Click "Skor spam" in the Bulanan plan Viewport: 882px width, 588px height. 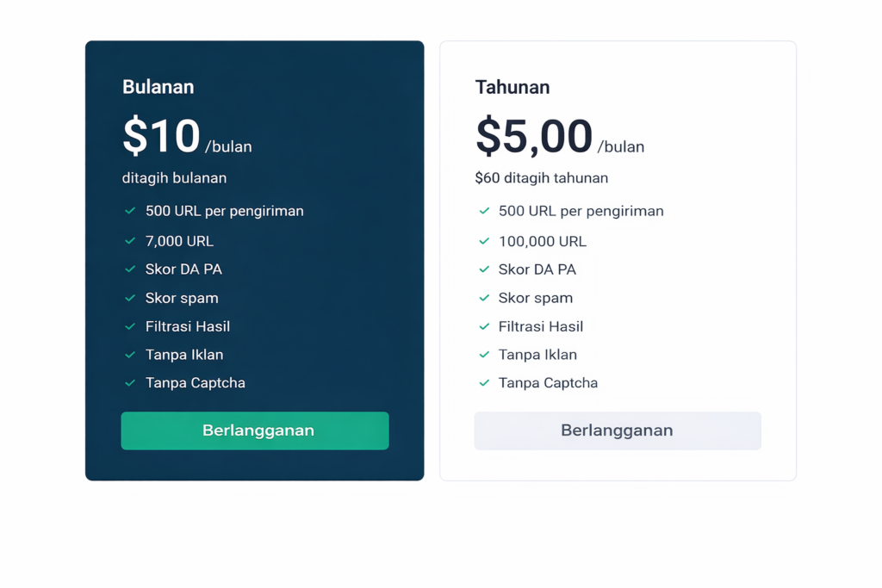(x=182, y=298)
